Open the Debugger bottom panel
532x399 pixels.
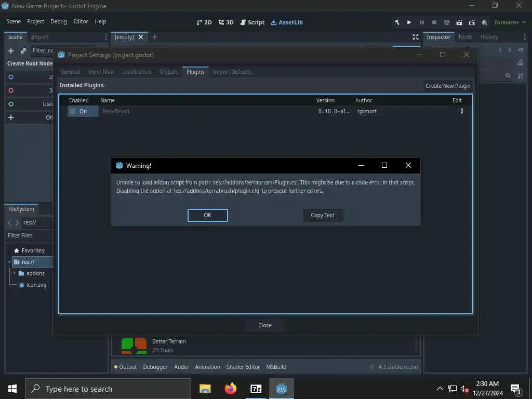point(155,367)
